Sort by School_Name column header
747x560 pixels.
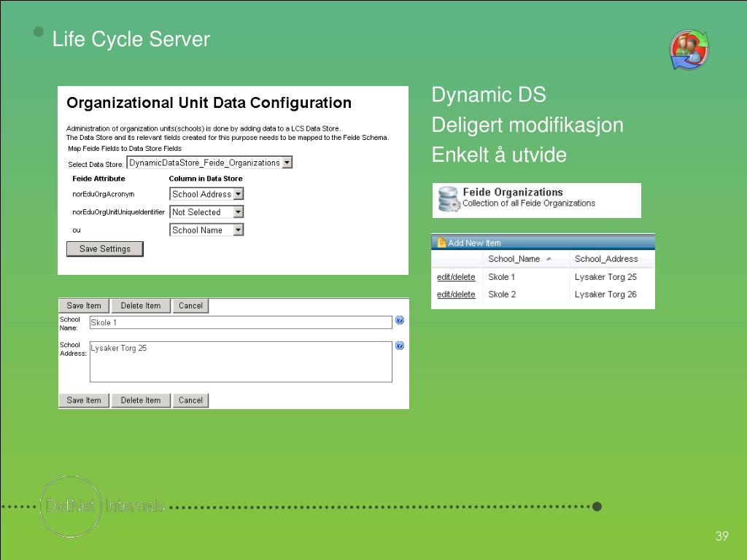(514, 259)
